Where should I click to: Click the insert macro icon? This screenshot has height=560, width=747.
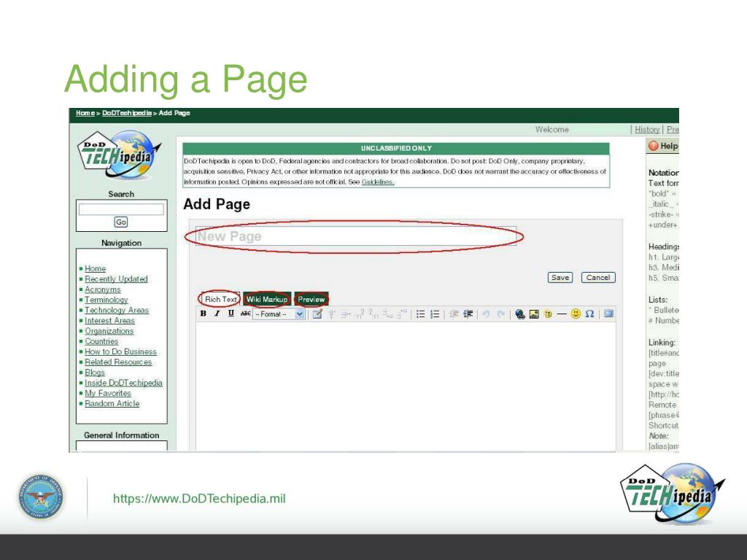click(x=548, y=314)
